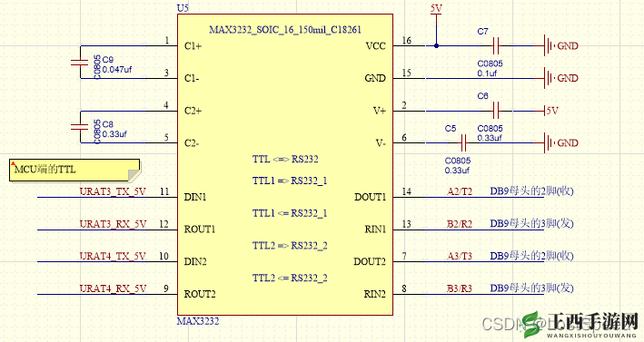
Task: Select the C9 0.047uf capacitor symbol
Action: tap(80, 62)
